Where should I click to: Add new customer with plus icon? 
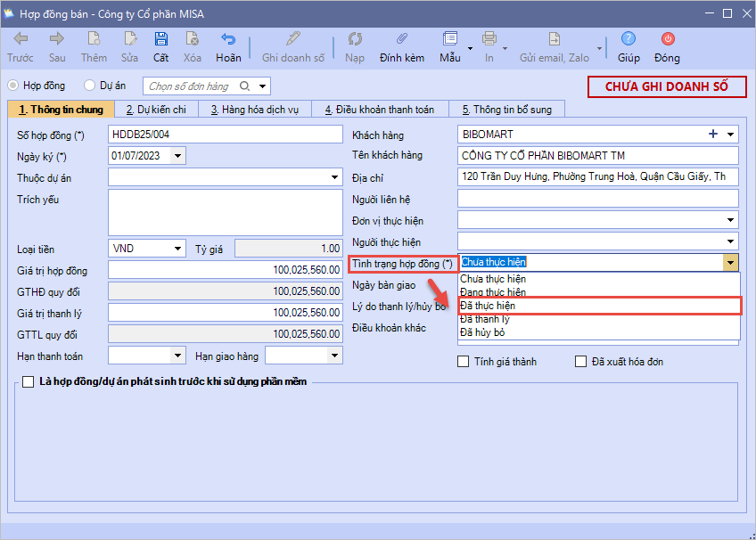point(712,135)
